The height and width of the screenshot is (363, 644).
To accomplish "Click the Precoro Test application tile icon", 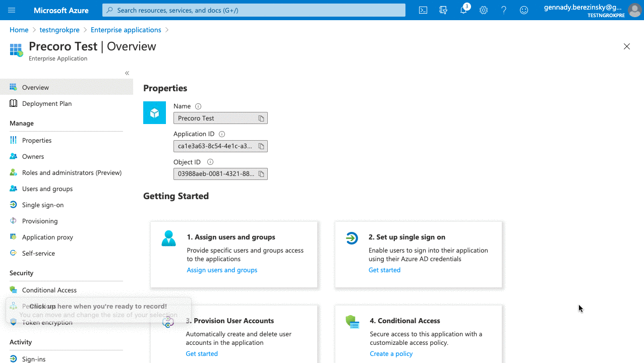I will point(154,112).
